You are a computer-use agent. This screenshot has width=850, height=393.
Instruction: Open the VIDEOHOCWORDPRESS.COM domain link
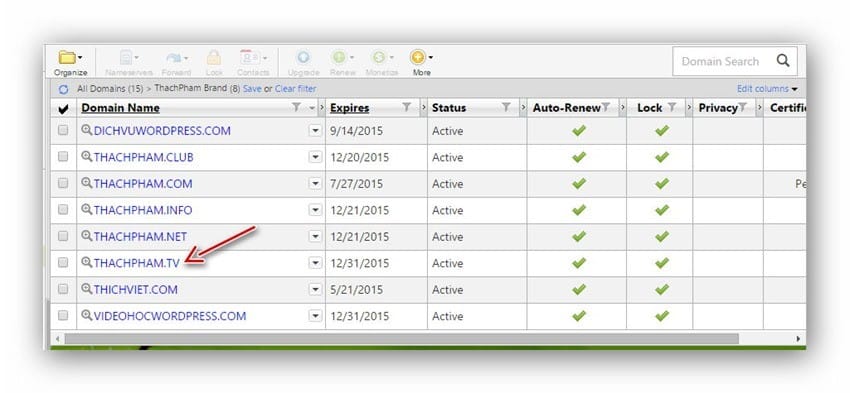[170, 316]
